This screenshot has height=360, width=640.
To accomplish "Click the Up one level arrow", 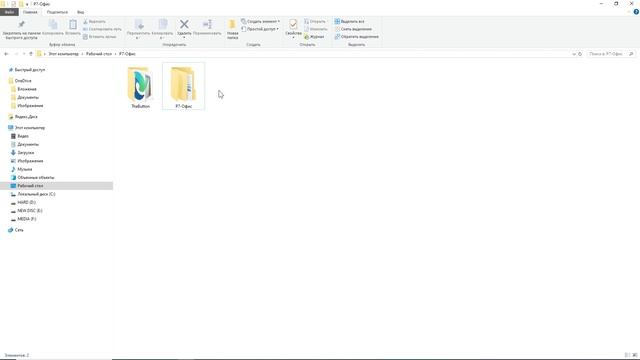I will [x=31, y=54].
